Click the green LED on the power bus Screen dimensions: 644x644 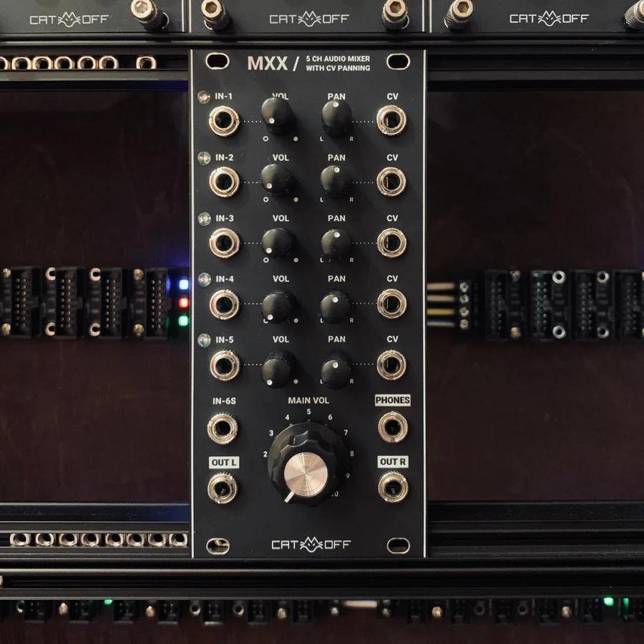183,321
